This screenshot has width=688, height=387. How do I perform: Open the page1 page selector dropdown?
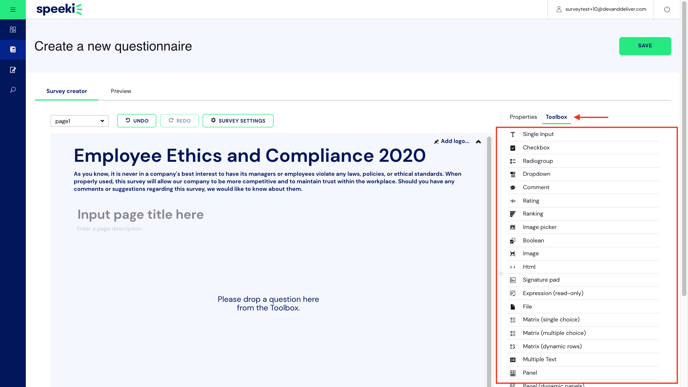[79, 121]
